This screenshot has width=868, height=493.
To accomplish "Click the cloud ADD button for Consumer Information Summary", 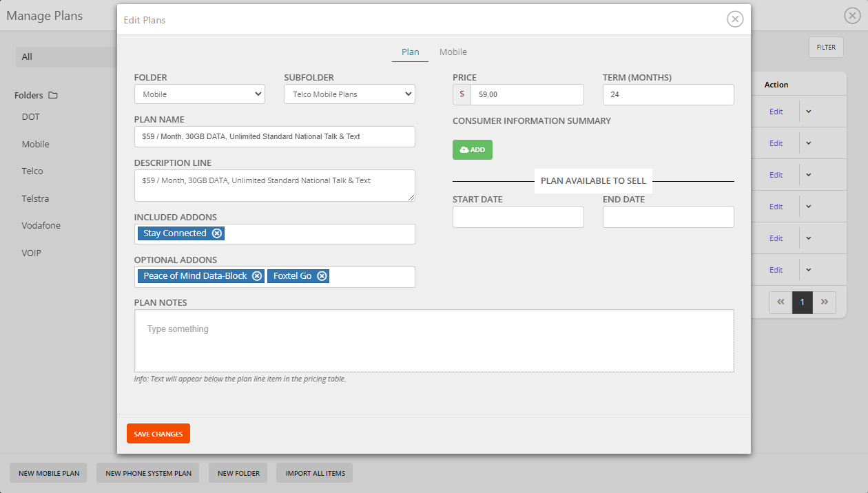I will [472, 149].
